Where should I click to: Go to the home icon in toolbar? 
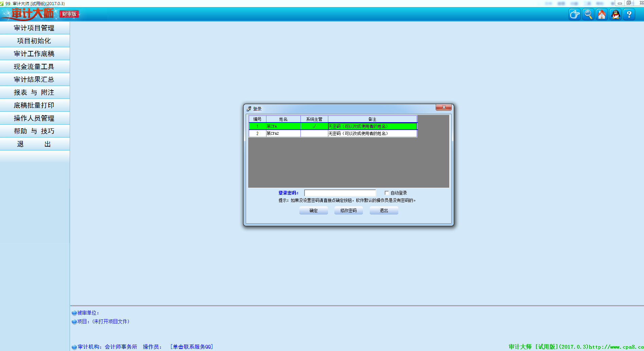tap(602, 14)
